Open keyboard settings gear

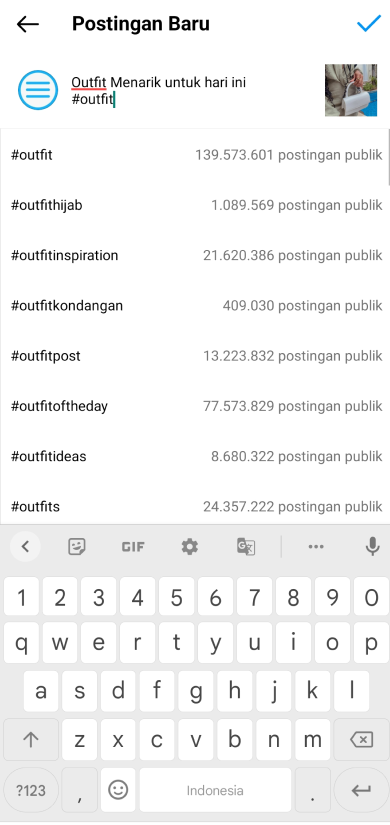(189, 547)
